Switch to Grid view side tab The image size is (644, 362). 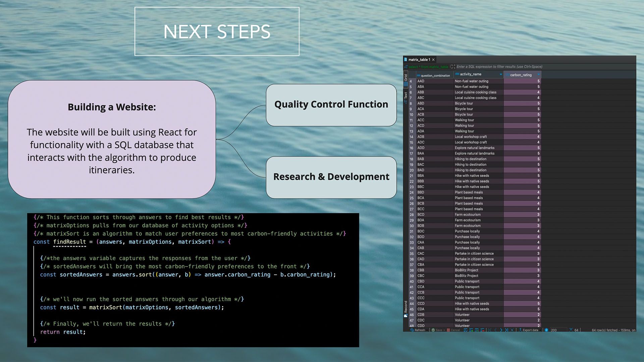coord(406,80)
